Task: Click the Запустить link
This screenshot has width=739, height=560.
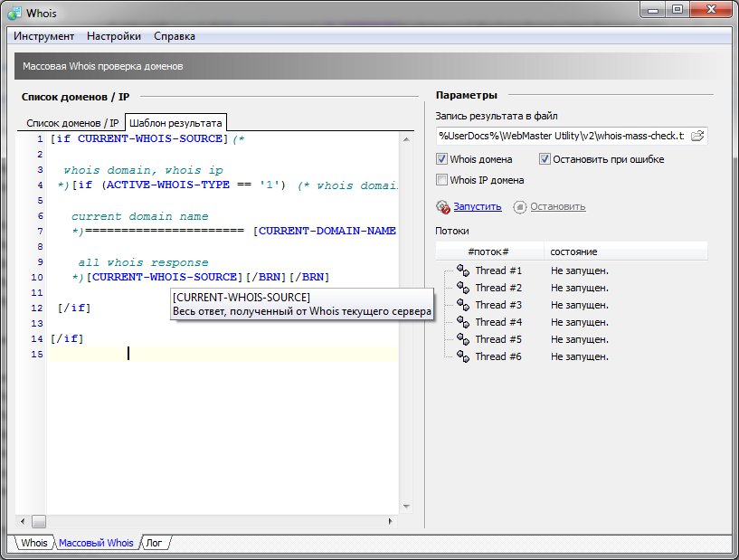Action: click(478, 206)
